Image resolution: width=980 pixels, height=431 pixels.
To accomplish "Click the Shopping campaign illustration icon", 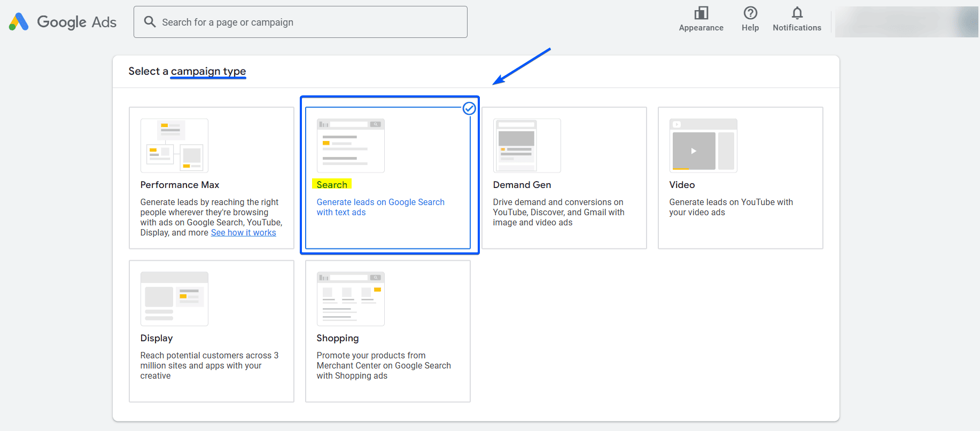I will point(351,299).
